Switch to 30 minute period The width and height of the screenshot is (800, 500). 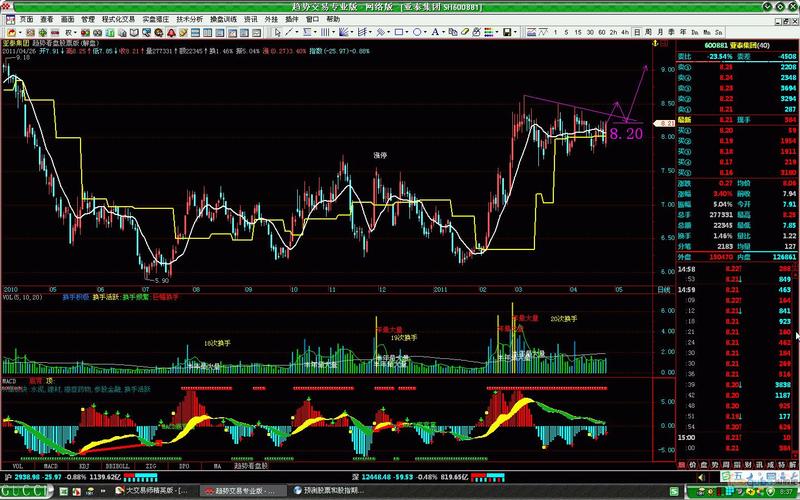[x=590, y=32]
